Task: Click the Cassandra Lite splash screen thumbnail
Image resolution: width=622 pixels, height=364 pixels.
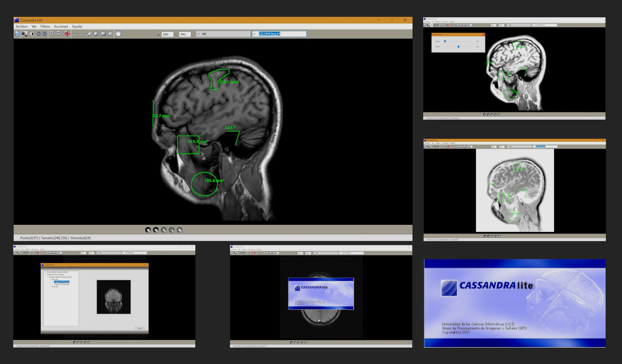Action: coord(515,303)
